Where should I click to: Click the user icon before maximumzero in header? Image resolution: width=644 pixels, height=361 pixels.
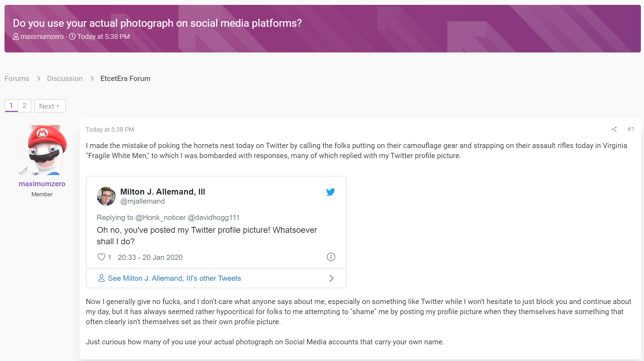click(x=16, y=36)
